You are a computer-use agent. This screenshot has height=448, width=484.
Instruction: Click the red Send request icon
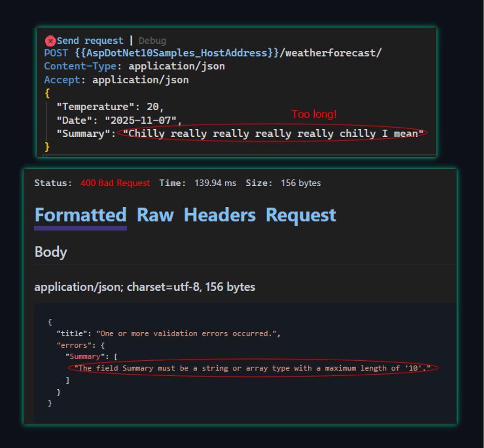(51, 41)
